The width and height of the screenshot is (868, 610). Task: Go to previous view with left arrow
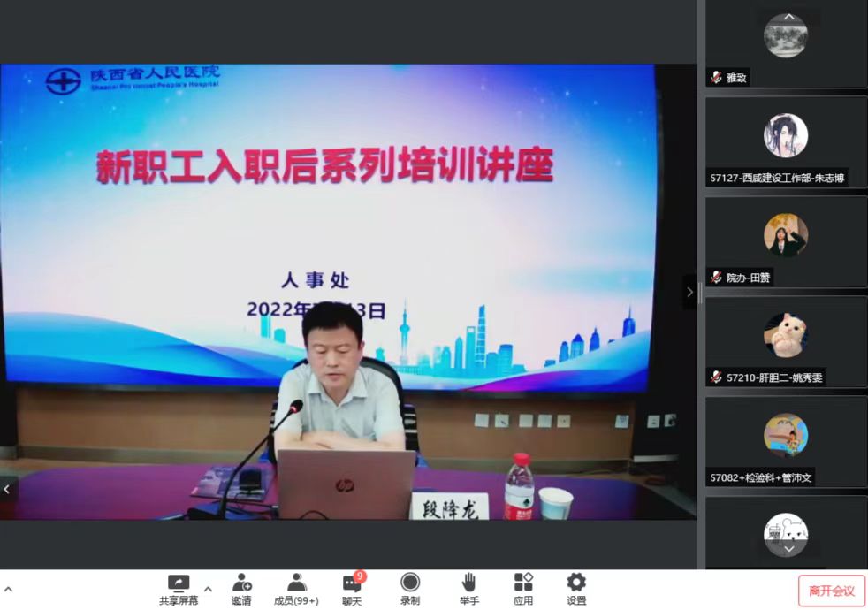8,488
